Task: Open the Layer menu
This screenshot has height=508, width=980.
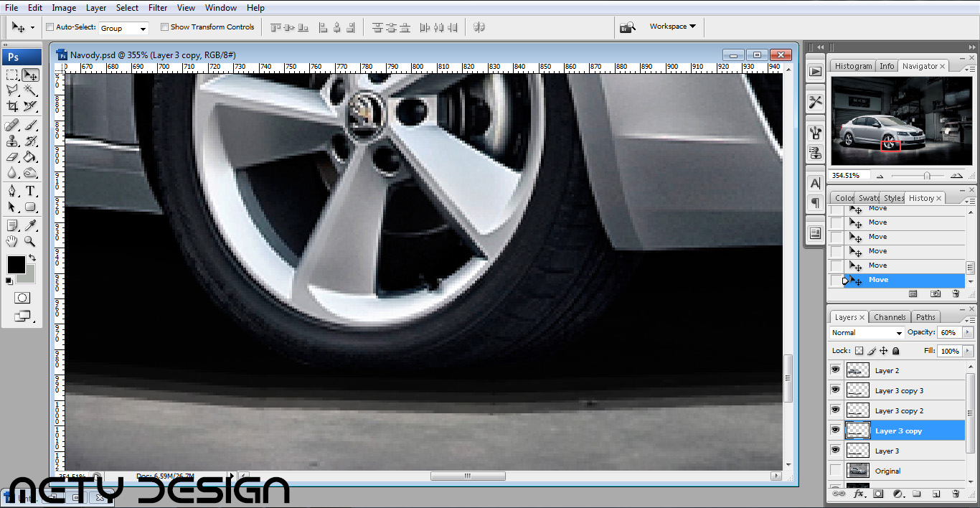Action: (96, 8)
